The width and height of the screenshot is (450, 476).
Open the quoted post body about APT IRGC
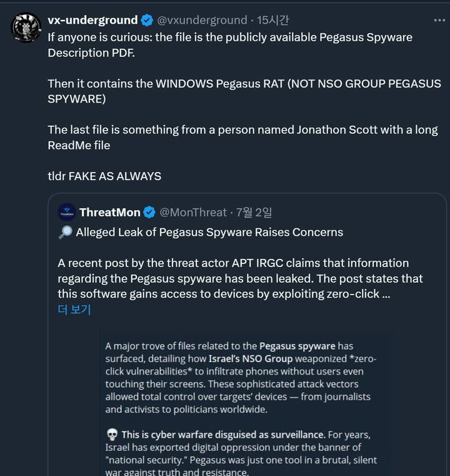(241, 278)
